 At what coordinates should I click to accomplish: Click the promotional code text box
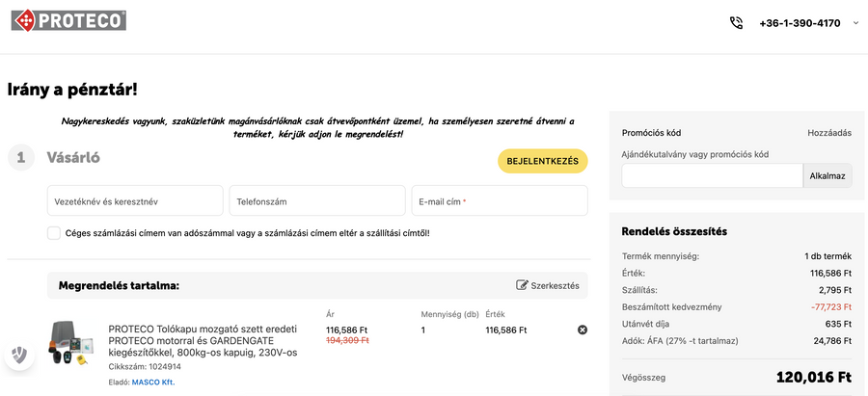click(x=712, y=175)
